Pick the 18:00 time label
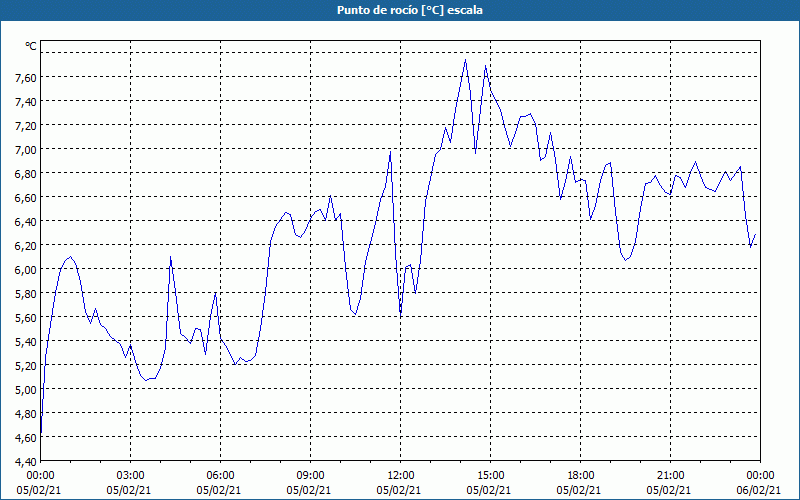Image resolution: width=800 pixels, height=500 pixels. [580, 476]
